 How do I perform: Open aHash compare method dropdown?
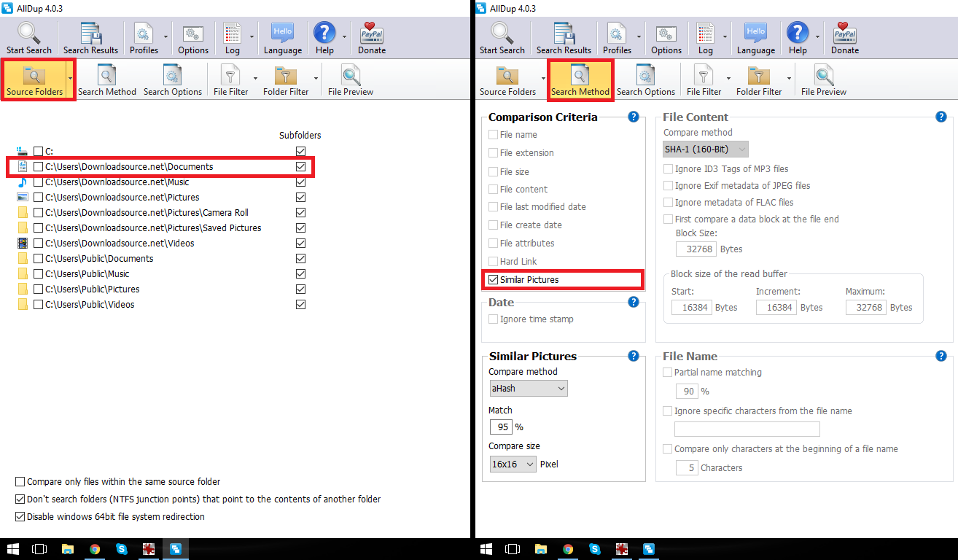tap(528, 389)
